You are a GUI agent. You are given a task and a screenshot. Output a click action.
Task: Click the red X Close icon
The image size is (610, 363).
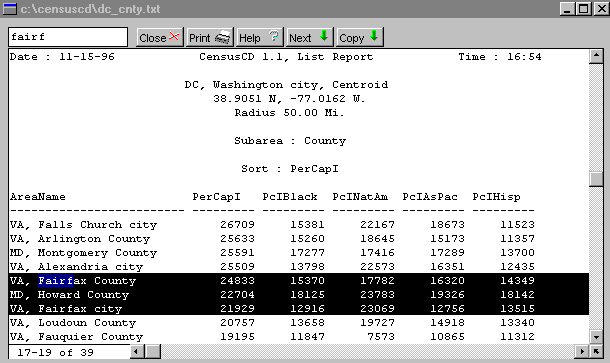174,37
